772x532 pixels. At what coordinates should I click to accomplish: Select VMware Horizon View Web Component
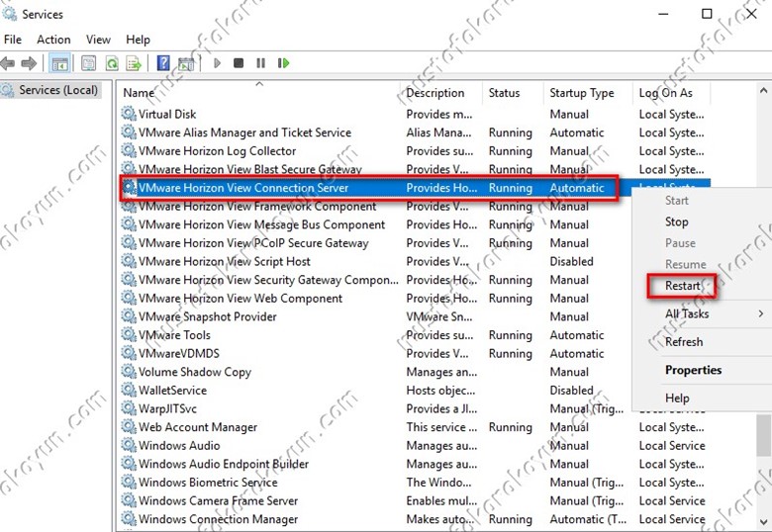pos(241,298)
